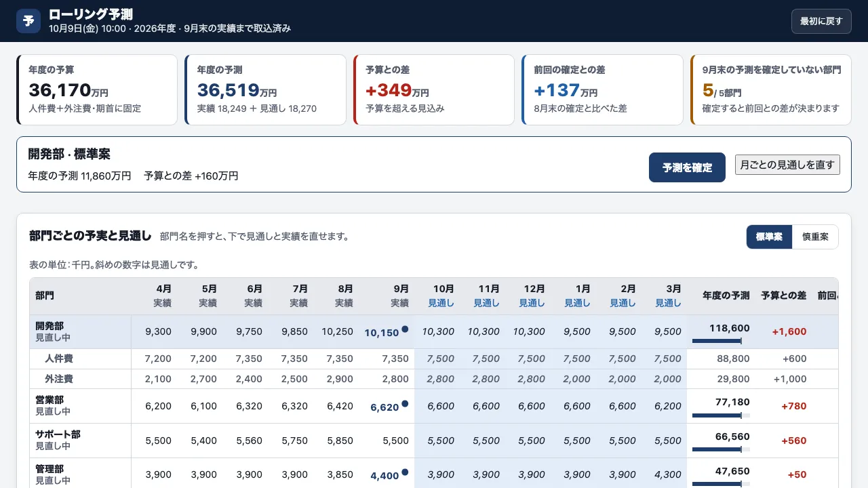The image size is (868, 488).
Task: Confirm forecast with 予測を確定 button
Action: point(687,167)
